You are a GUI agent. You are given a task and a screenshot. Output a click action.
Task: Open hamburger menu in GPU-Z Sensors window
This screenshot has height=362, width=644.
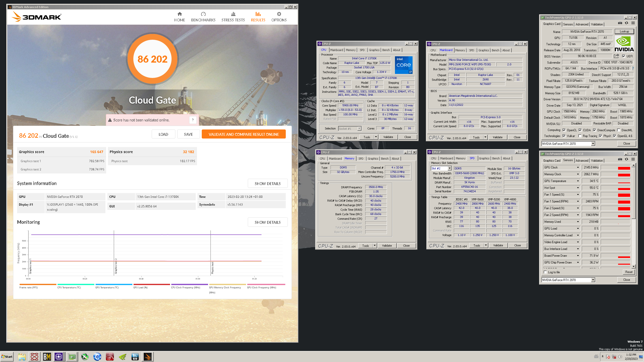pyautogui.click(x=633, y=159)
